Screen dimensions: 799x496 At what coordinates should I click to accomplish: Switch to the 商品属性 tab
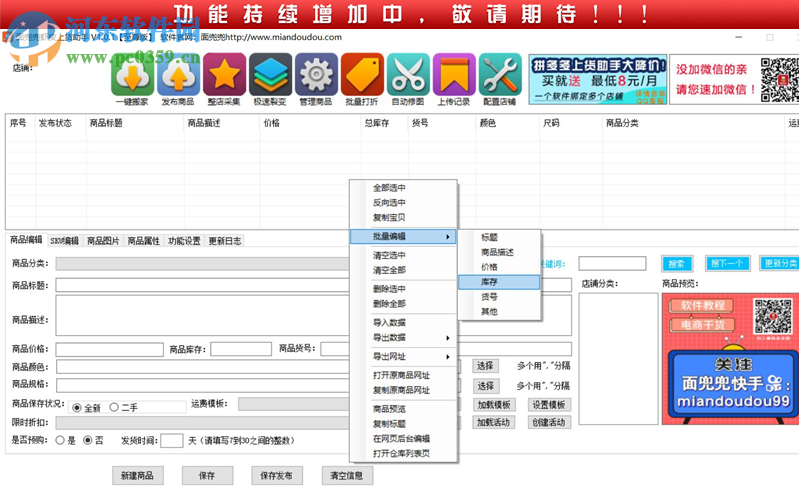coord(144,241)
